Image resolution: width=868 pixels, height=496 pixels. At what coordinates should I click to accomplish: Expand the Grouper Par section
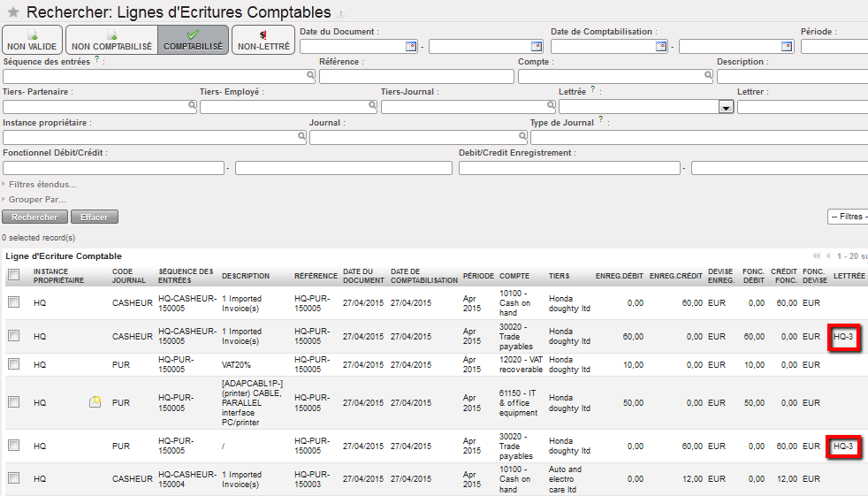(36, 200)
